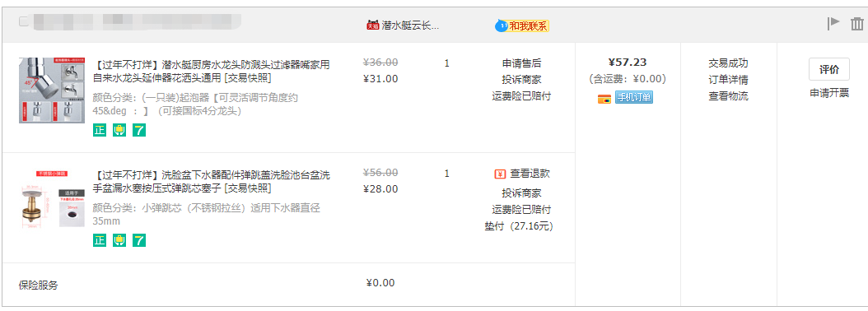
Task: Open shop name 潜水艇云长 link
Action: 410,26
